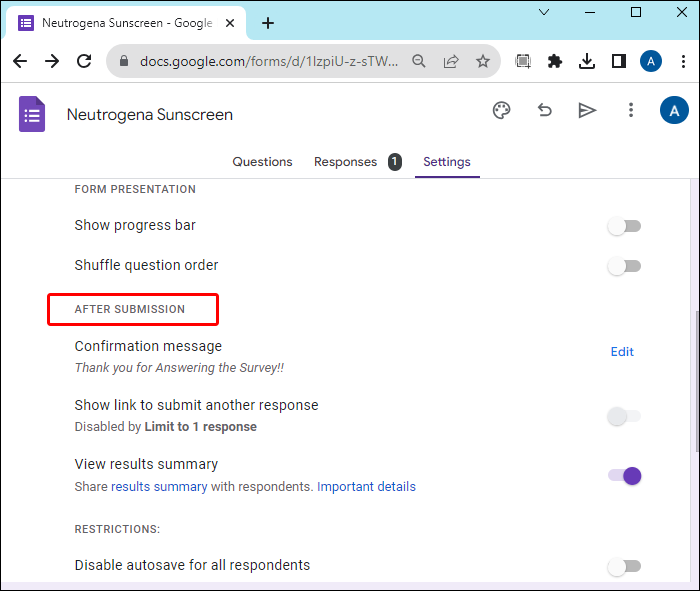Go back with the browser back arrow
Image resolution: width=700 pixels, height=591 pixels.
[20, 61]
